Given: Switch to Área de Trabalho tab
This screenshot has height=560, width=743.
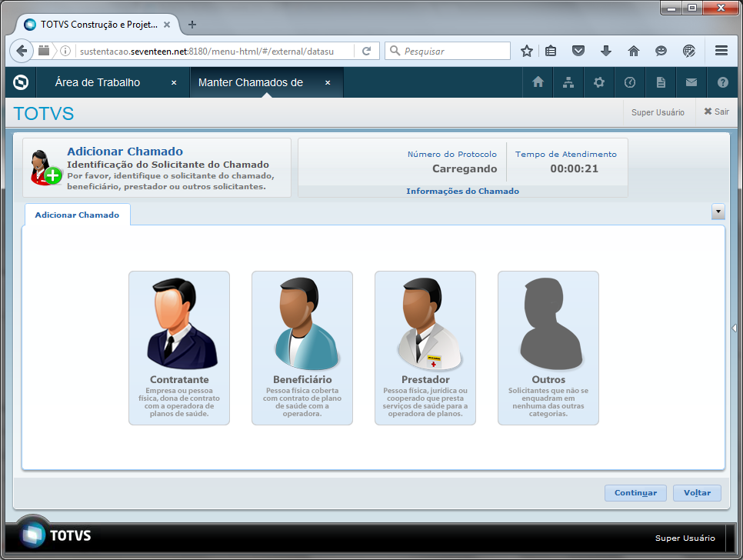Looking at the screenshot, I should tap(98, 82).
